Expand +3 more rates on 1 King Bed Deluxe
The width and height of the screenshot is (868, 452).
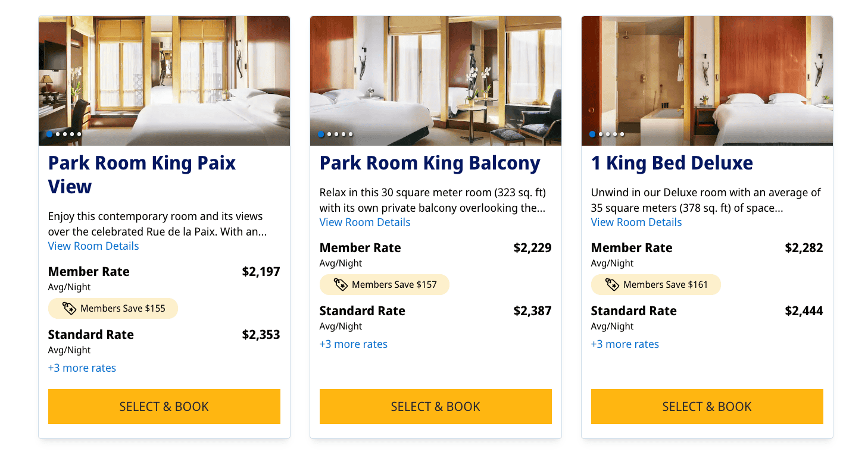coord(625,344)
